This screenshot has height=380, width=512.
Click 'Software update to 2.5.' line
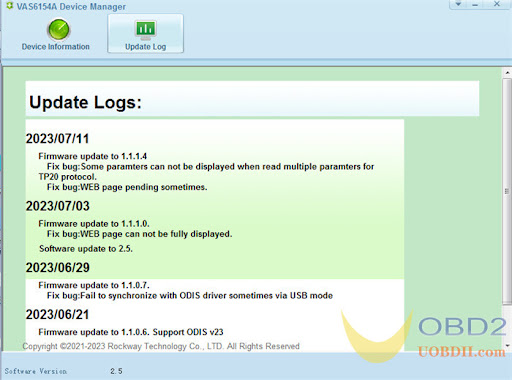click(86, 249)
